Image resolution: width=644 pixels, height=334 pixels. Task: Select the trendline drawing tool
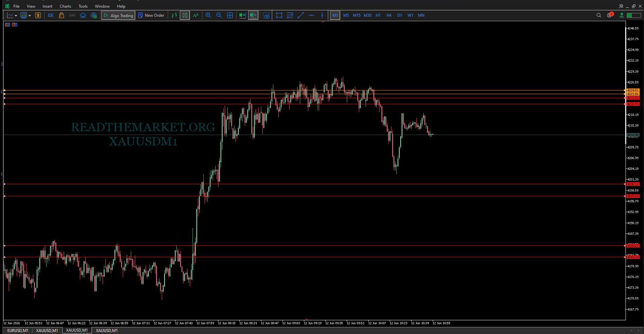point(301,15)
